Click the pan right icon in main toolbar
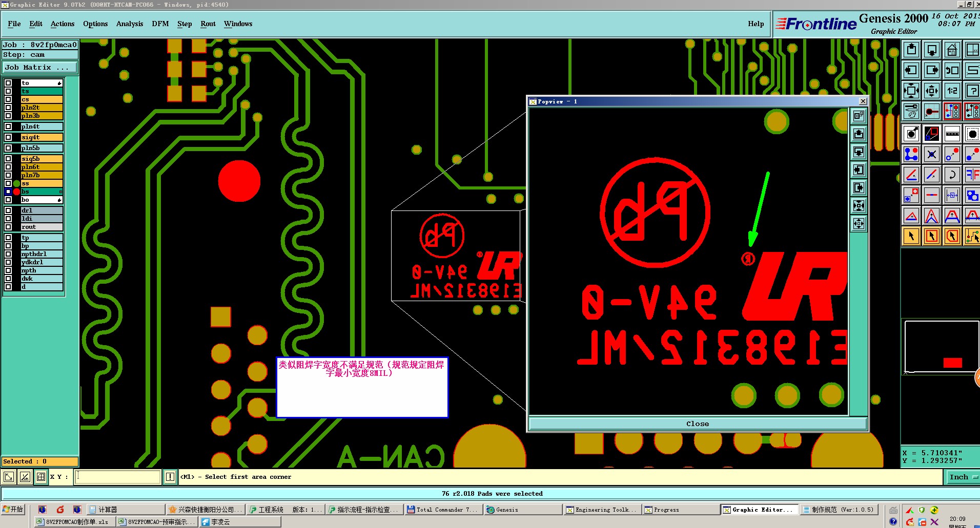The height and width of the screenshot is (528, 980). click(x=932, y=70)
